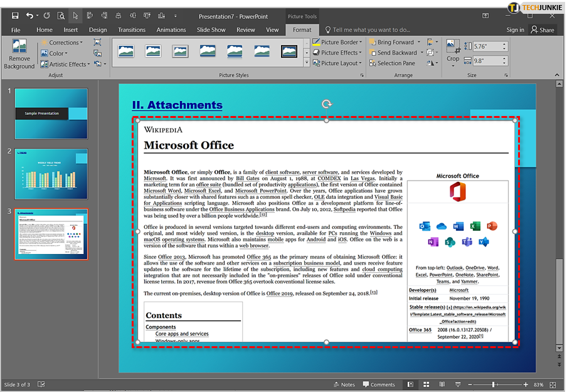Viewport: 567px width, 392px height.
Task: Align objects right from quick access toolbar
Action: point(104,16)
